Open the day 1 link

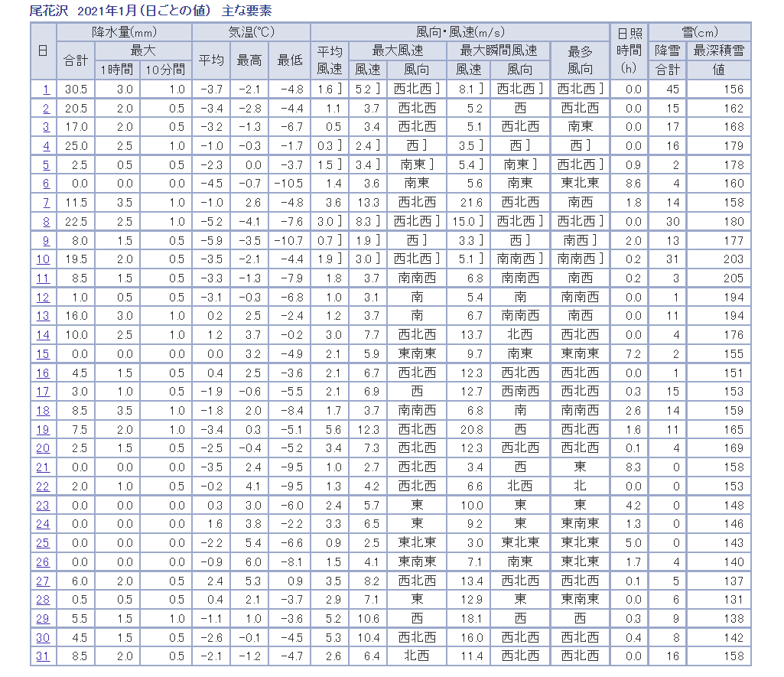pos(46,90)
